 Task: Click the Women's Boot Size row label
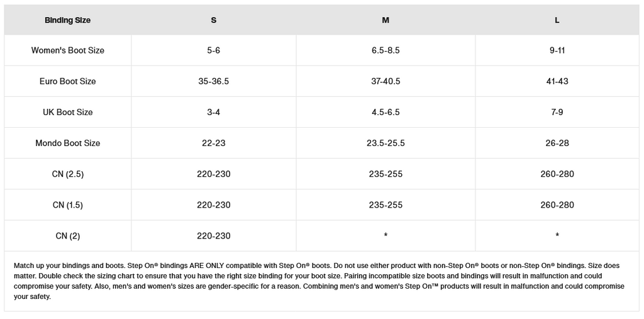(x=68, y=50)
